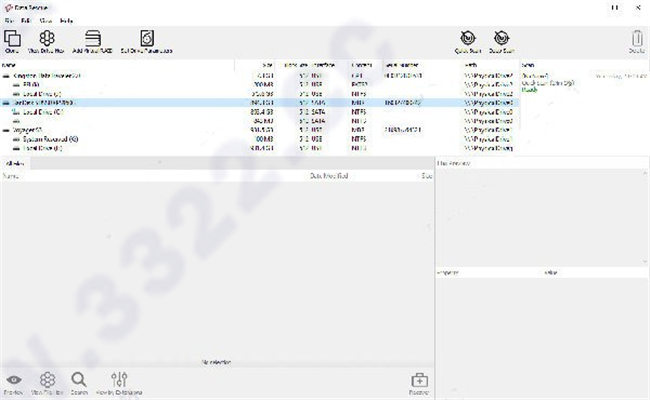Select the EFI volume row
Viewport: 650px width, 400px height.
tap(260, 85)
